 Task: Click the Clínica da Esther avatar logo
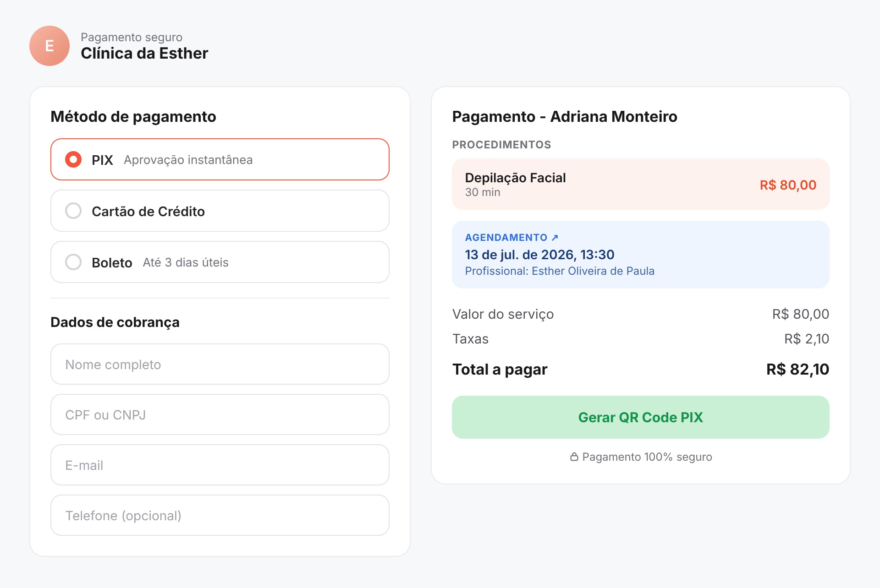[x=49, y=46]
